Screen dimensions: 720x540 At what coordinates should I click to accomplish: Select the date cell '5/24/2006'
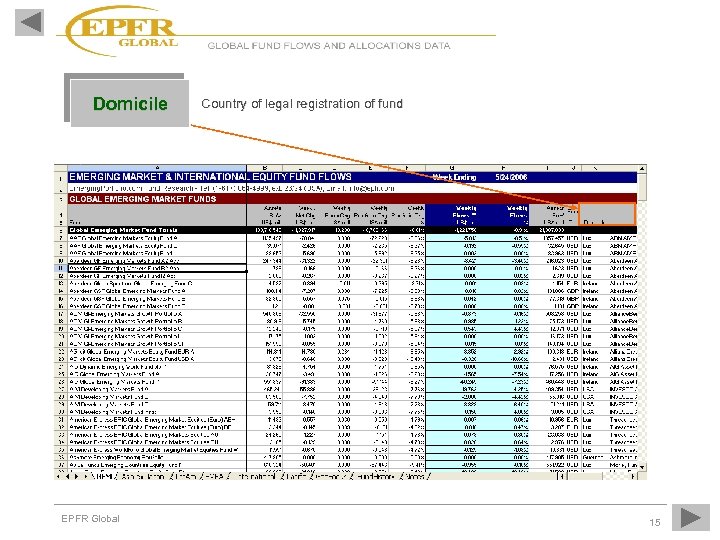[511, 177]
